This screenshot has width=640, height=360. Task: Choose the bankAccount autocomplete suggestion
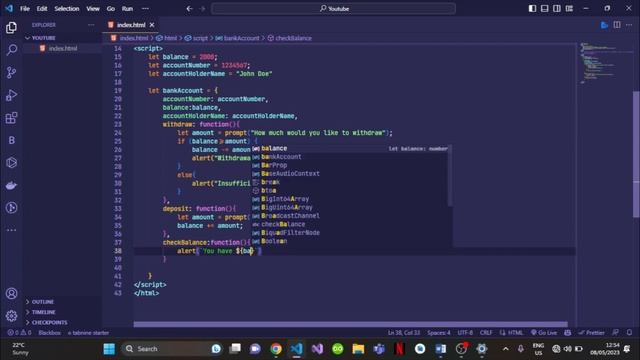351,157
